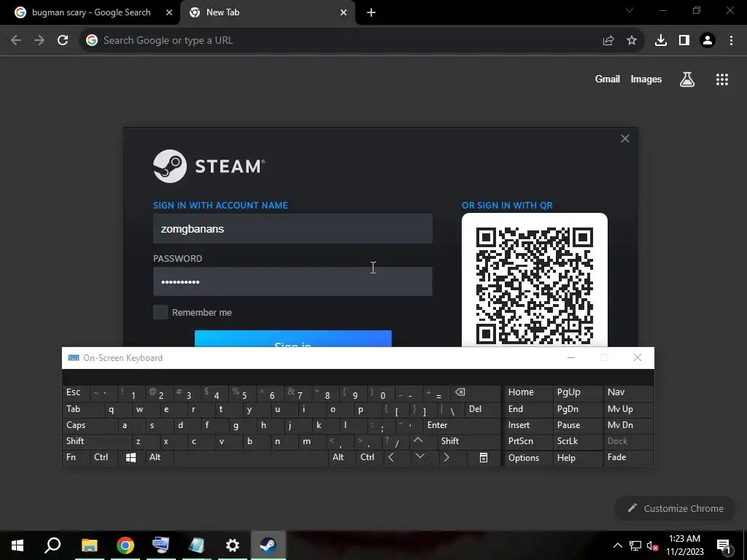This screenshot has width=747, height=560.
Task: Open Gmail link
Action: 608,79
